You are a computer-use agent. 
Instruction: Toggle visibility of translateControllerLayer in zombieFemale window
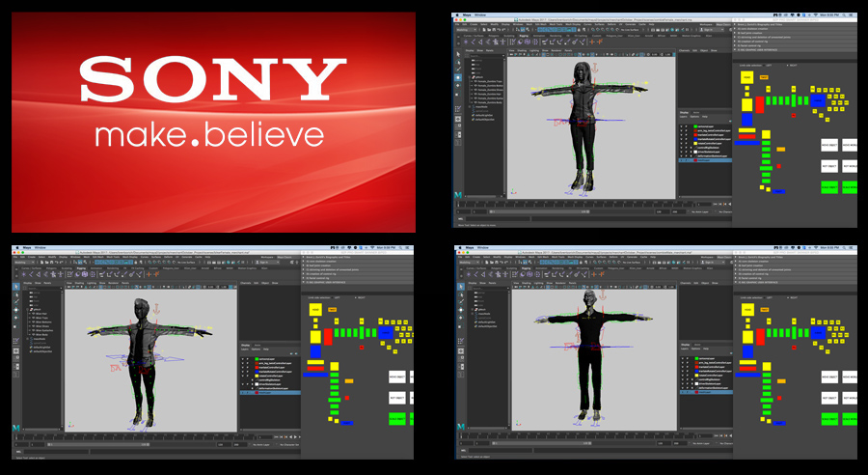[682, 135]
